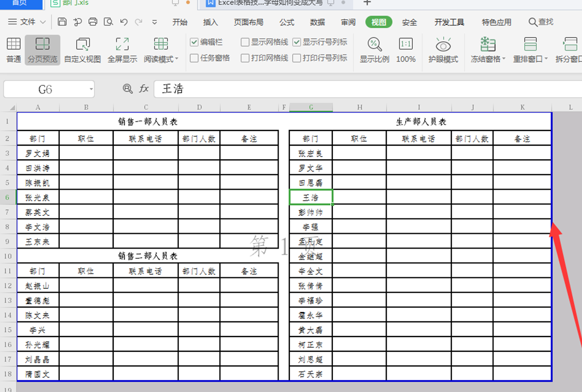The image size is (582, 392).
Task: Click the Undo arrow icon
Action: [124, 22]
